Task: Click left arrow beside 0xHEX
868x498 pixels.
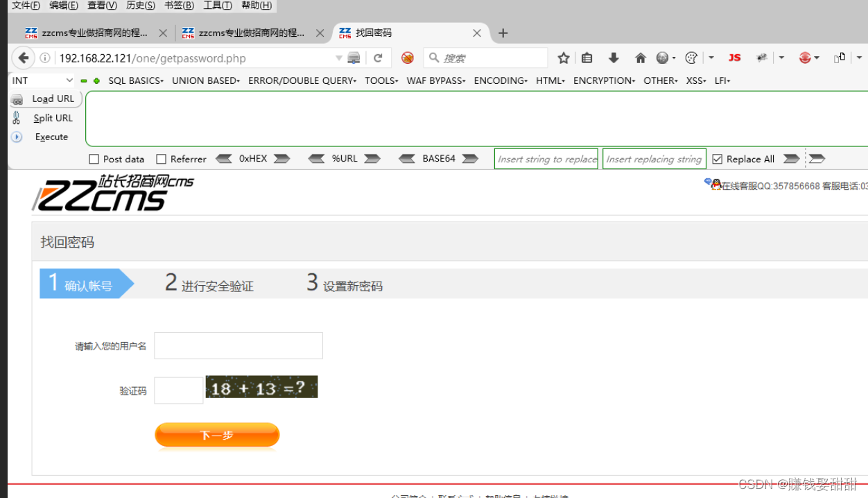Action: tap(224, 159)
